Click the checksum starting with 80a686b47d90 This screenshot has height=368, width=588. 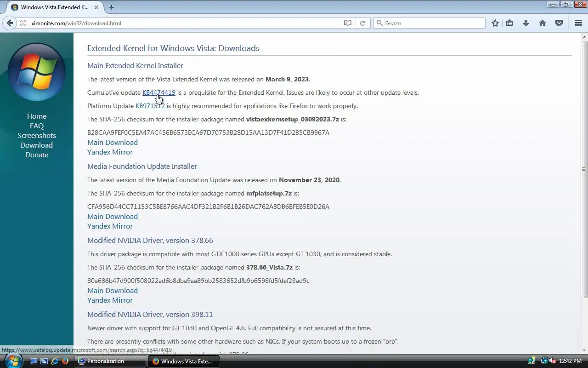(x=198, y=281)
